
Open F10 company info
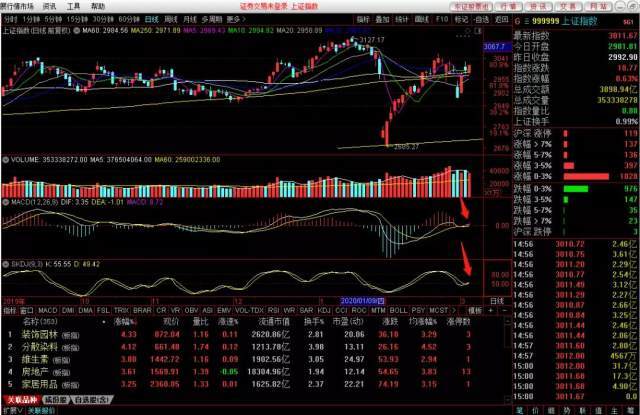tap(443, 19)
